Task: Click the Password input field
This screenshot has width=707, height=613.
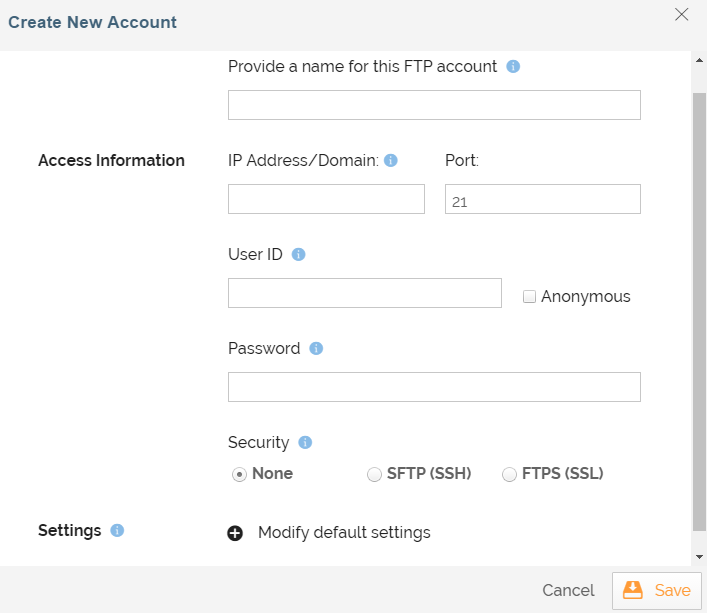Action: (x=434, y=387)
